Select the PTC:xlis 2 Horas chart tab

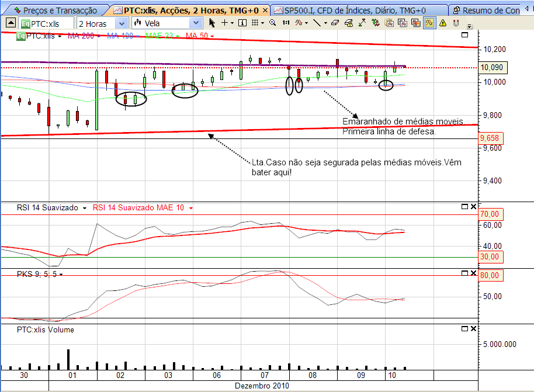pyautogui.click(x=186, y=11)
